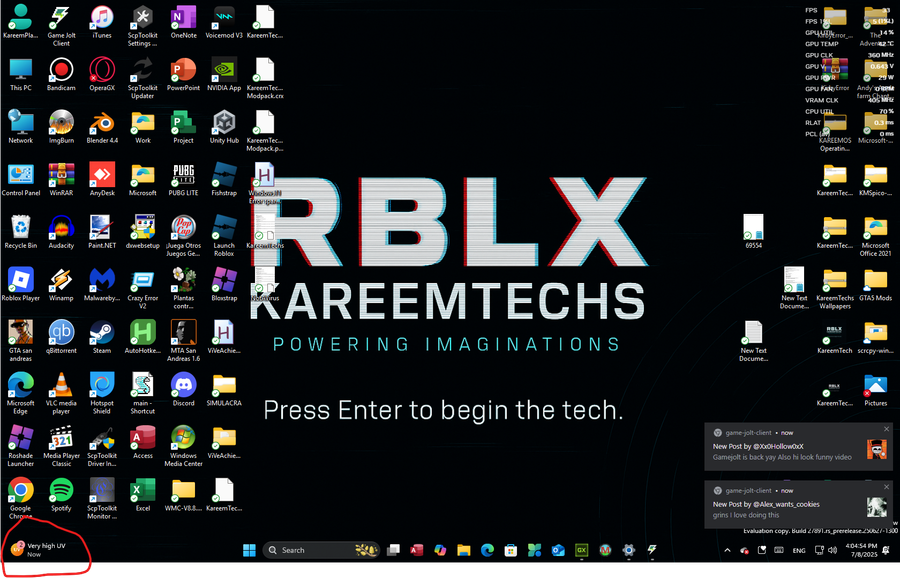The width and height of the screenshot is (900, 578).
Task: Launch PUBG LITE from the desktop
Action: [183, 180]
